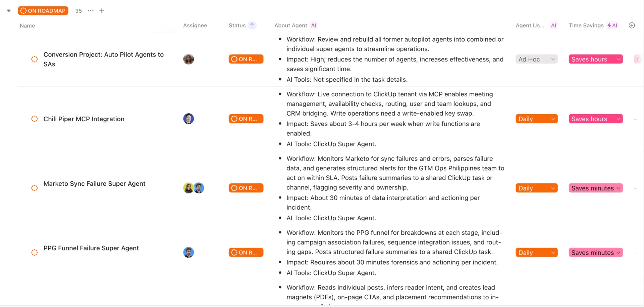Click assignee avatar on PPG Funnel row
644x307 pixels.
tap(189, 253)
